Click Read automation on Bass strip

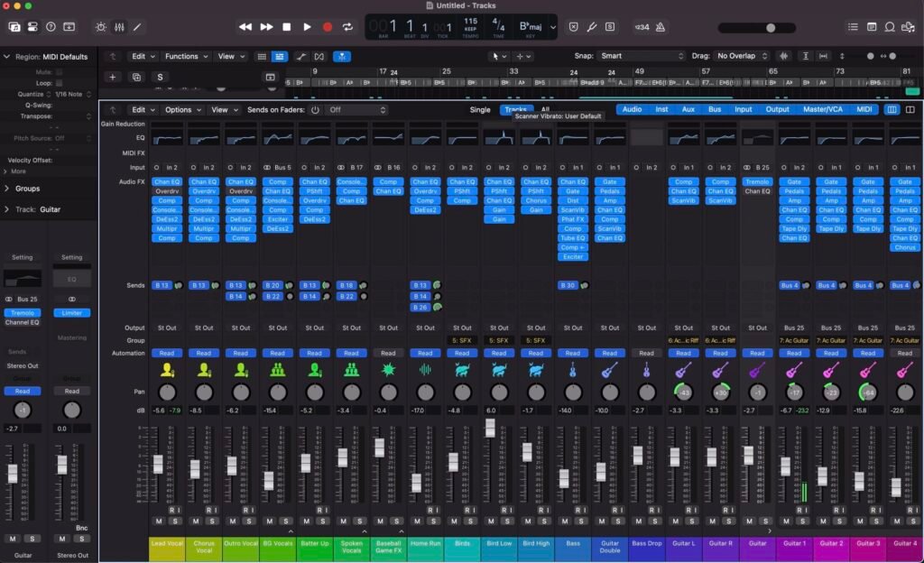coord(573,354)
